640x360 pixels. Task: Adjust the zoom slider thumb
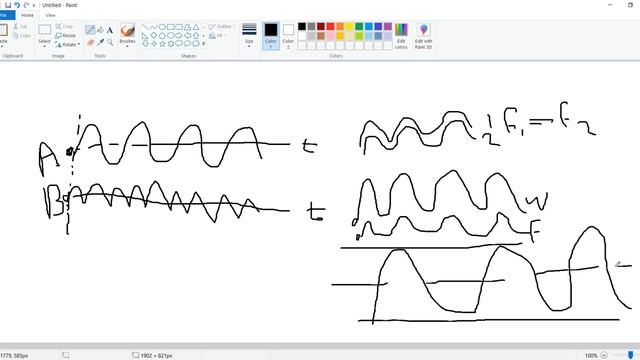[x=631, y=355]
